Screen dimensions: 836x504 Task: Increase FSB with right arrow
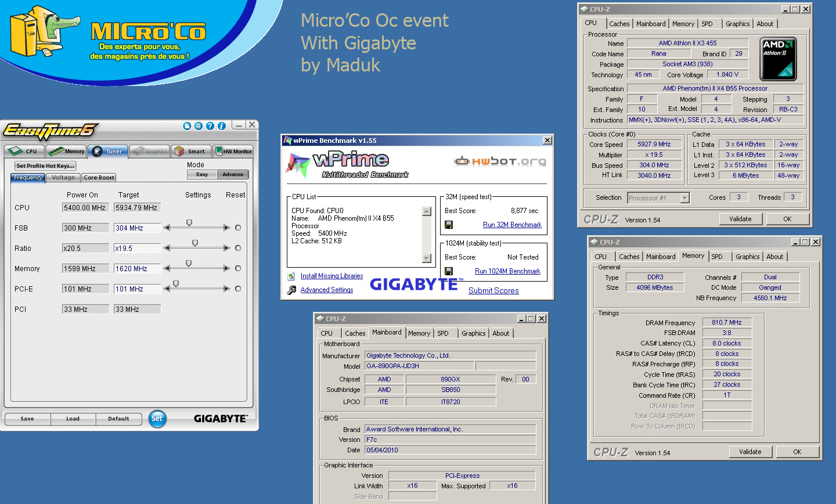pyautogui.click(x=227, y=228)
